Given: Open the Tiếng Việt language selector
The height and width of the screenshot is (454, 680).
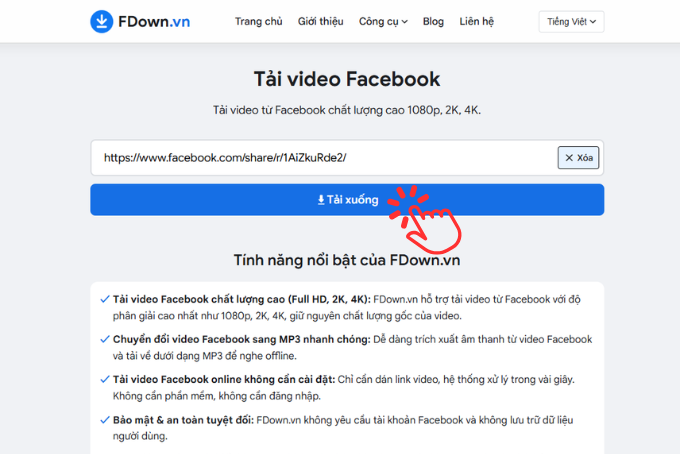Looking at the screenshot, I should pyautogui.click(x=571, y=21).
